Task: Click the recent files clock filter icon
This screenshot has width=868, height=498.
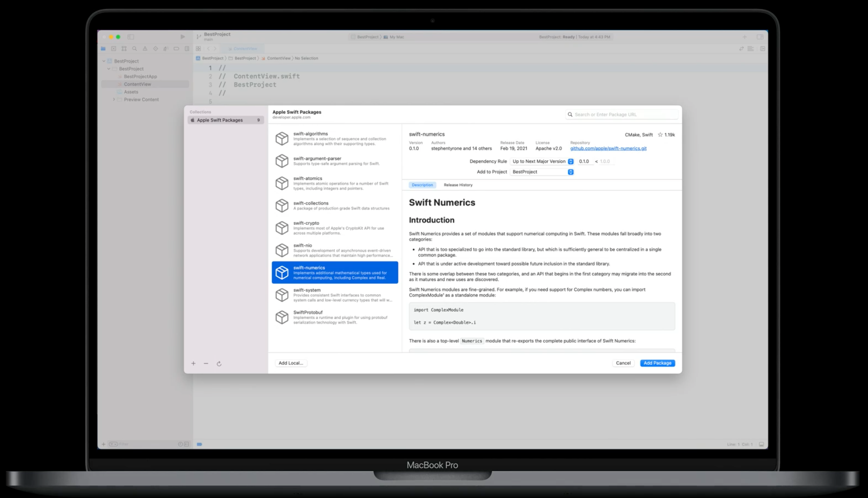Action: [180, 444]
